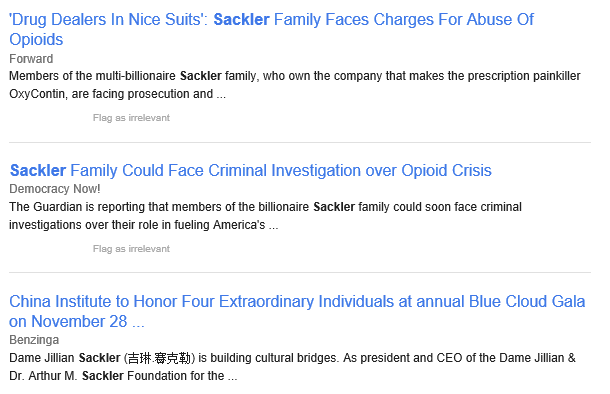Viewport: 610px width, 394px height.
Task: Flag the Forward article as irrelevant
Action: tap(131, 117)
